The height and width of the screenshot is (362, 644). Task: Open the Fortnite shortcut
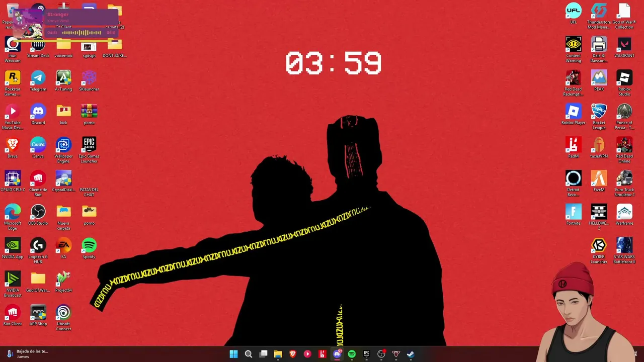point(573,216)
